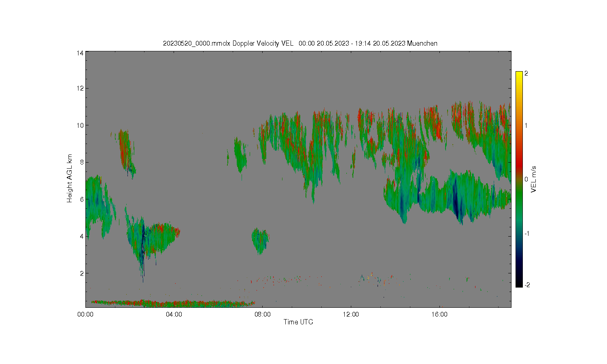Click the 'VEL m/s' colorbar label
The image size is (607, 364).
tap(534, 179)
